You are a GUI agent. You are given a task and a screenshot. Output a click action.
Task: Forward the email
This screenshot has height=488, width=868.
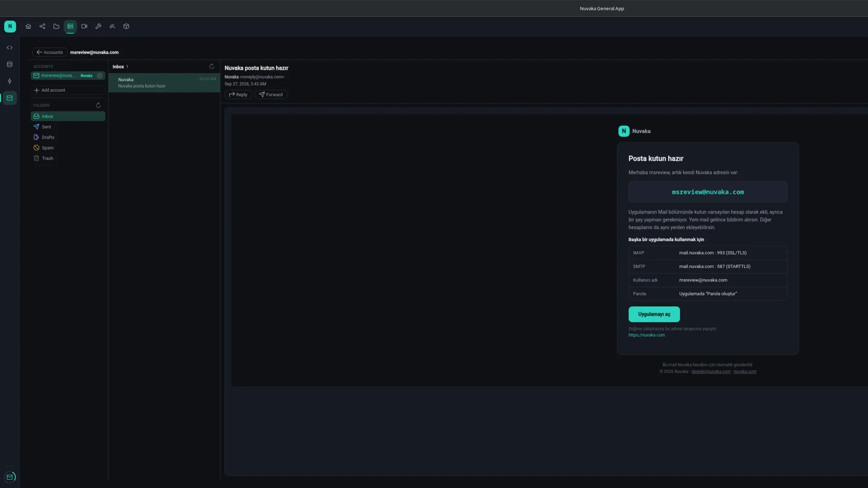271,94
